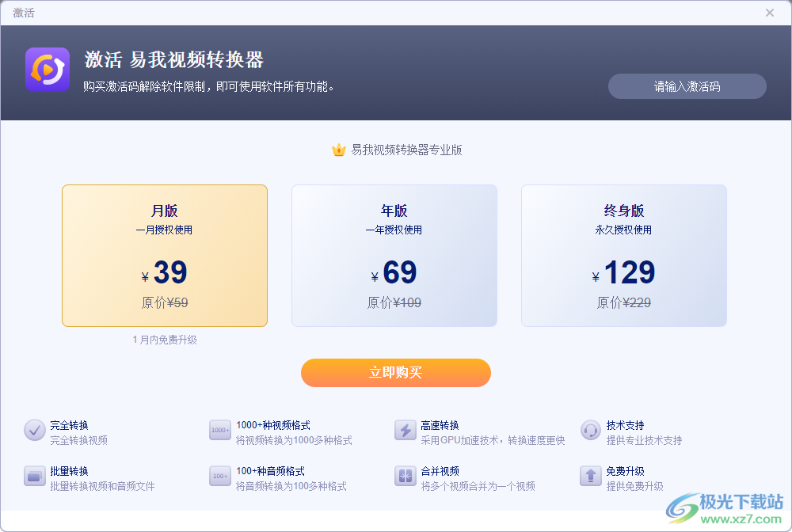Click the 批量转换视频和音频文件 description
Image resolution: width=792 pixels, height=532 pixels.
[102, 486]
